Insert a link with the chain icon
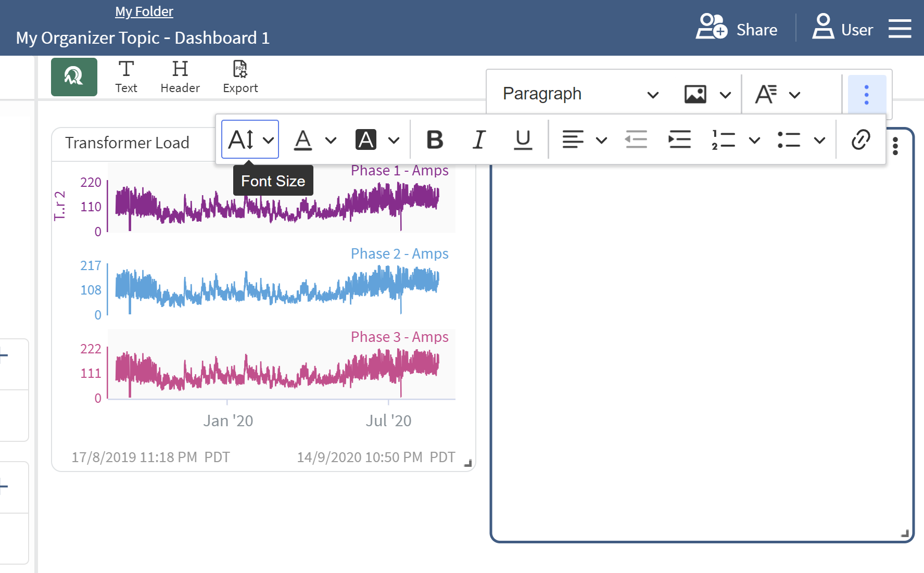924x573 pixels. click(x=860, y=139)
